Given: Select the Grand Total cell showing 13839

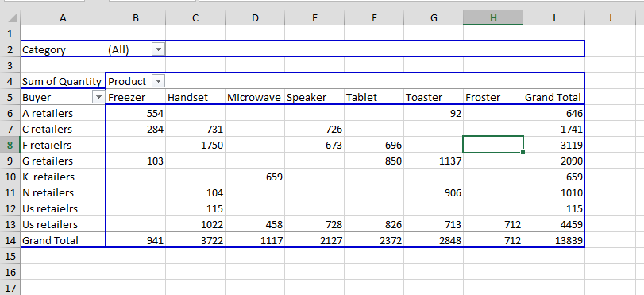Looking at the screenshot, I should (x=553, y=240).
